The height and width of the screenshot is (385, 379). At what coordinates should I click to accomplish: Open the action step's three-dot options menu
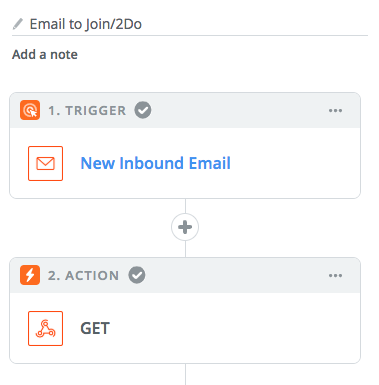(335, 275)
